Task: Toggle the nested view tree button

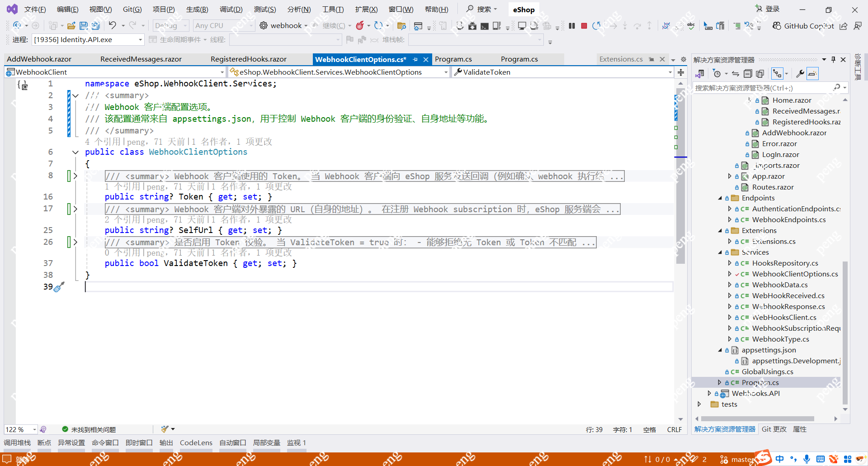Action: point(777,74)
